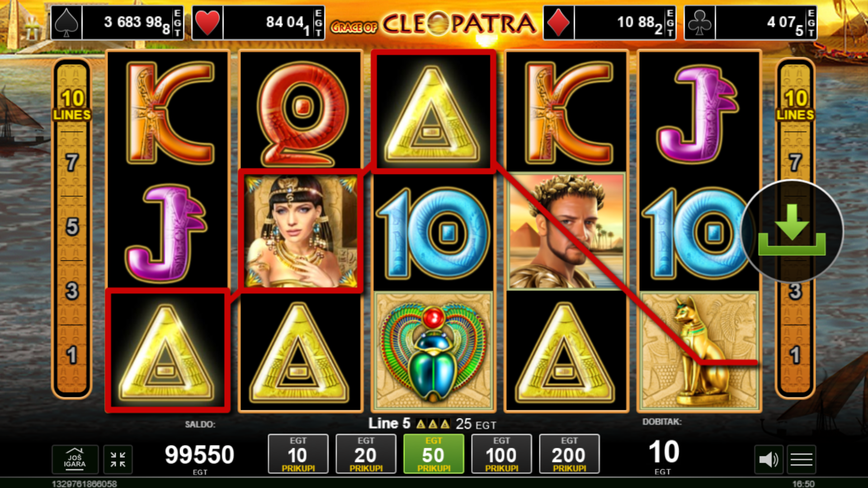The width and height of the screenshot is (868, 488).
Task: Select the 200 EGT Prikupi bet button
Action: point(569,454)
